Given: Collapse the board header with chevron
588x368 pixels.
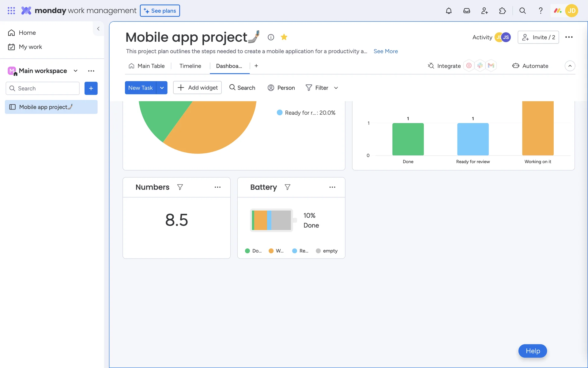Looking at the screenshot, I should pos(570,66).
